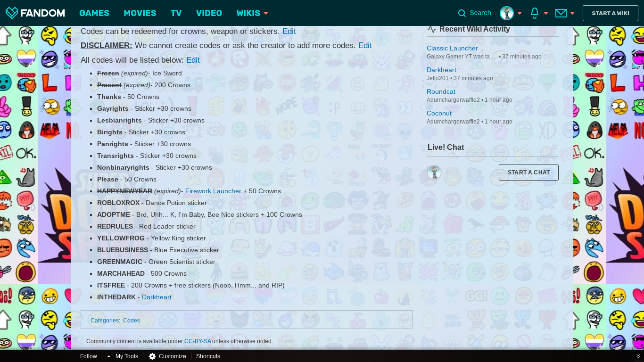The image size is (644, 362).
Task: Open the Coconut activity link
Action: click(439, 114)
